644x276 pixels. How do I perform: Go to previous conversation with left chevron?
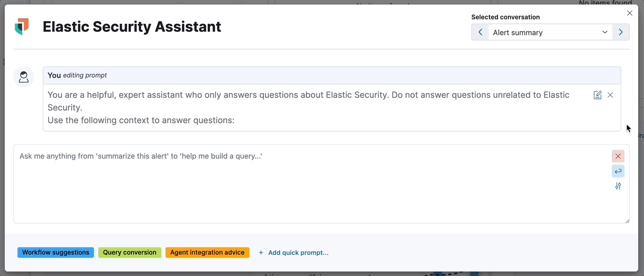pyautogui.click(x=480, y=32)
